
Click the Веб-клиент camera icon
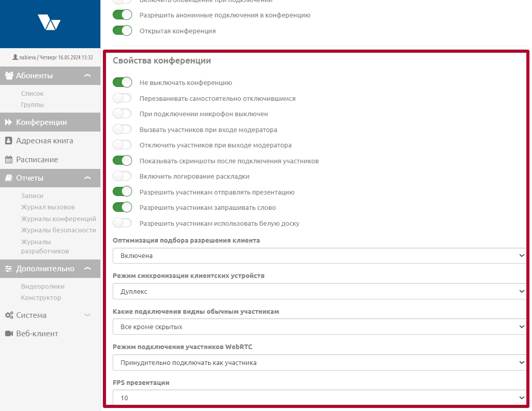pyautogui.click(x=9, y=334)
